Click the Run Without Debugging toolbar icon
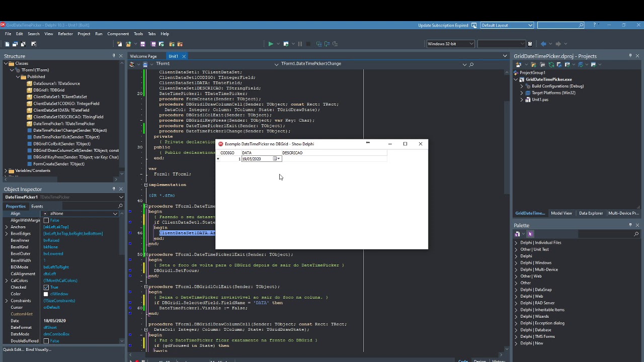The image size is (644, 362). tap(286, 44)
